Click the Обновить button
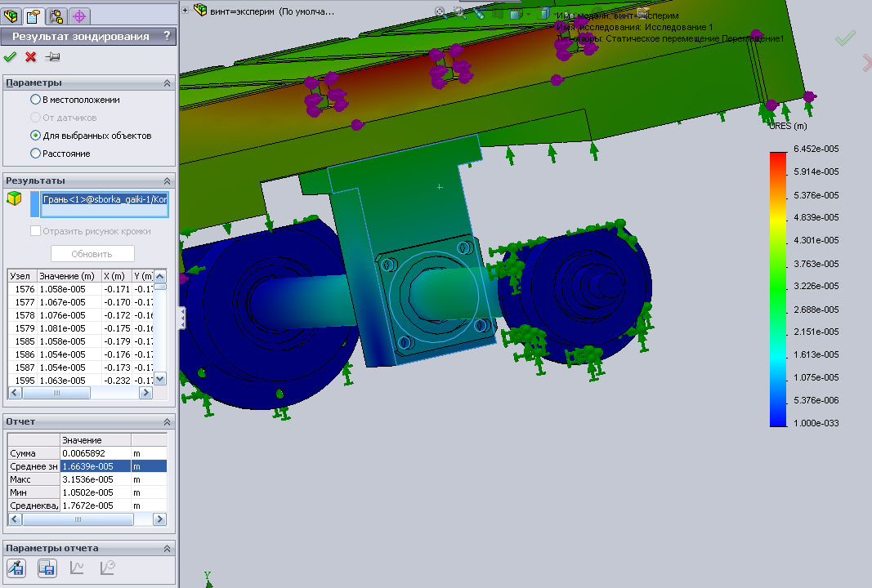This screenshot has width=872, height=588. pos(92,254)
